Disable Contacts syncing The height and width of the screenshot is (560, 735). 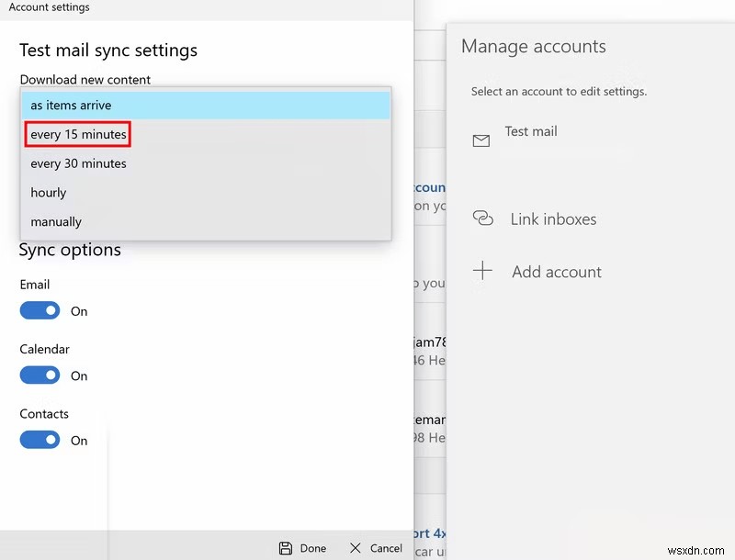(40, 440)
